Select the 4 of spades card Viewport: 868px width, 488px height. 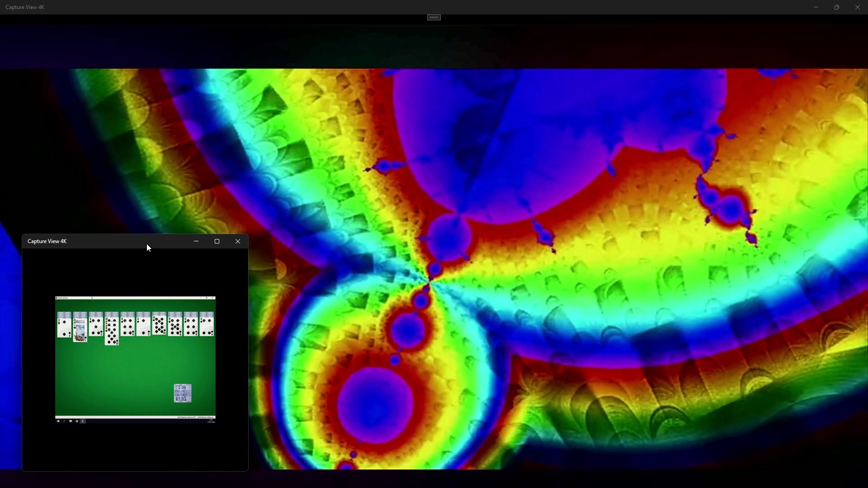(207, 327)
